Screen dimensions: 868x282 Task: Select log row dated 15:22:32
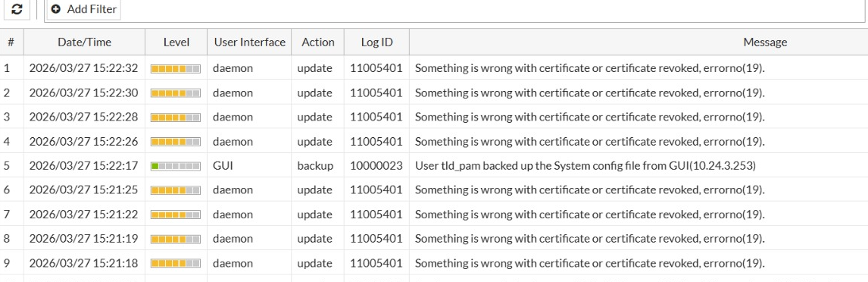[434, 68]
